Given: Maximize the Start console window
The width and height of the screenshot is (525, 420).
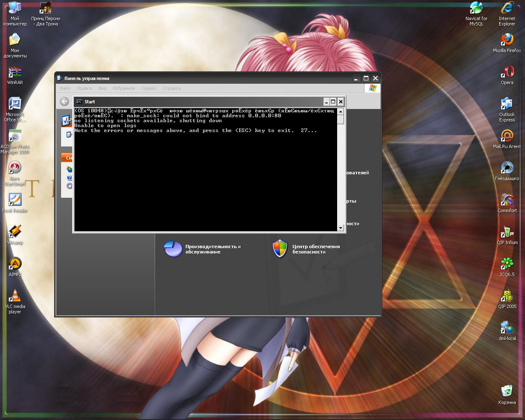Looking at the screenshot, I should tap(333, 102).
